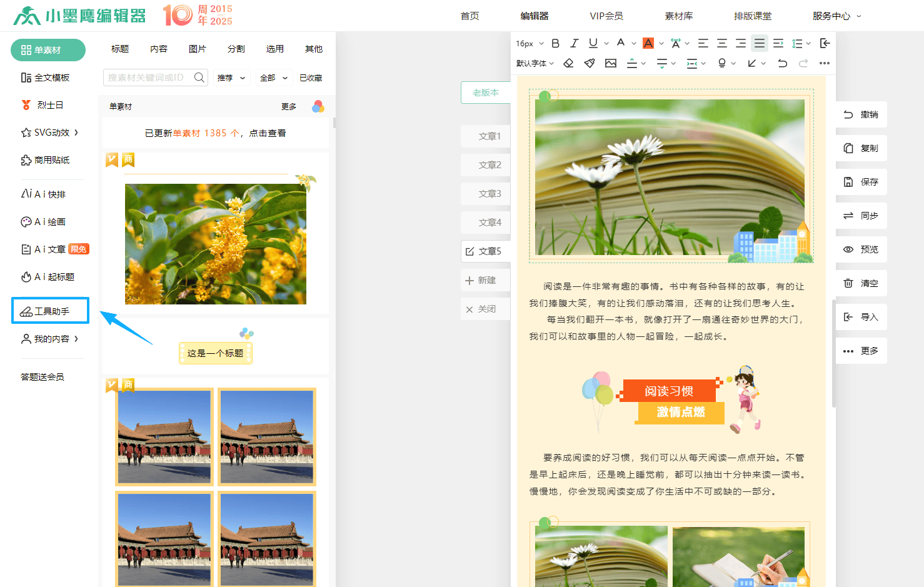
Task: Open the 推荐 sort dropdown
Action: point(231,78)
